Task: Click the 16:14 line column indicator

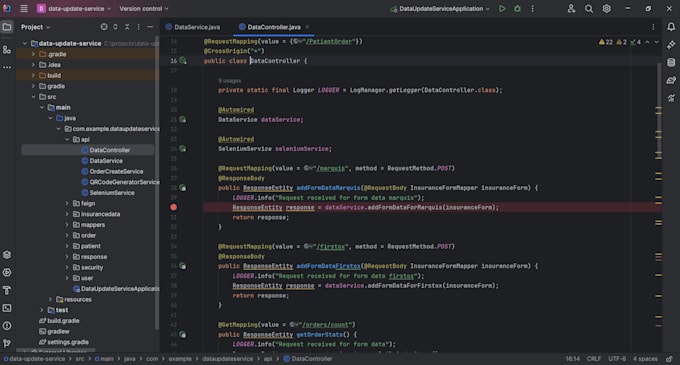Action: pyautogui.click(x=572, y=359)
